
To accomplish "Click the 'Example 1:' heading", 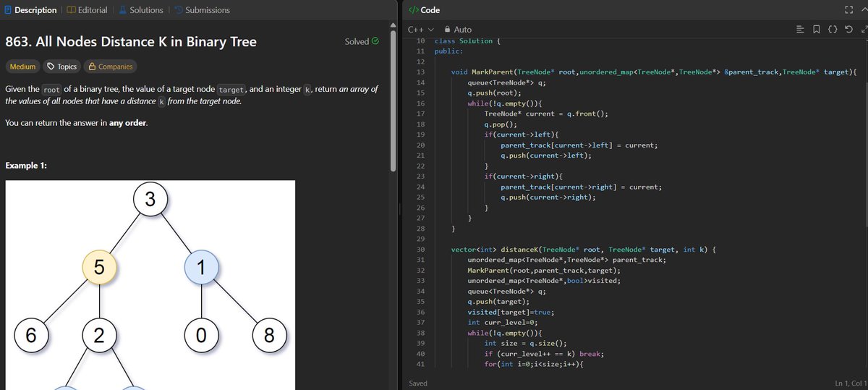I will pos(26,166).
